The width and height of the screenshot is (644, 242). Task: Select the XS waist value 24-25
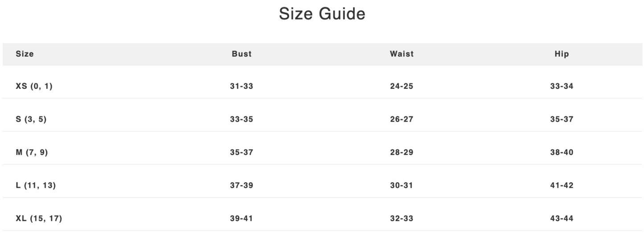pyautogui.click(x=402, y=86)
